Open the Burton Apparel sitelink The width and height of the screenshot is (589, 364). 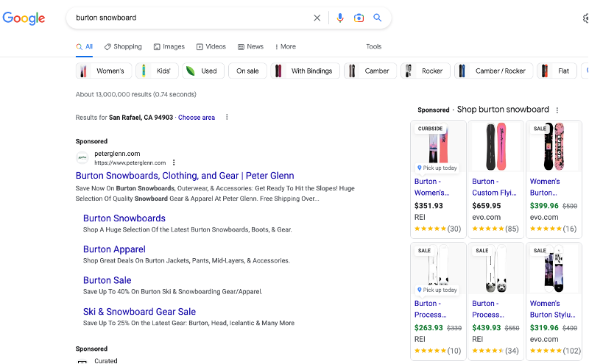pos(114,249)
